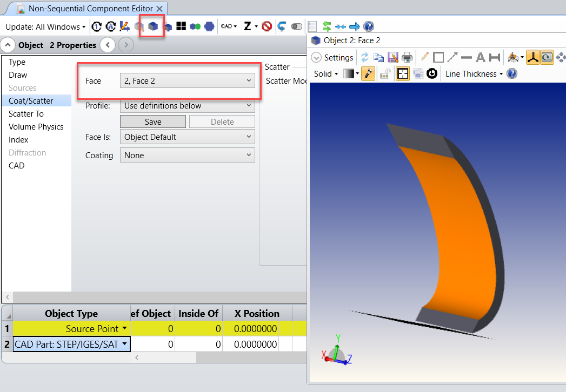Open the blue cube CAD part viewer icon

[153, 26]
